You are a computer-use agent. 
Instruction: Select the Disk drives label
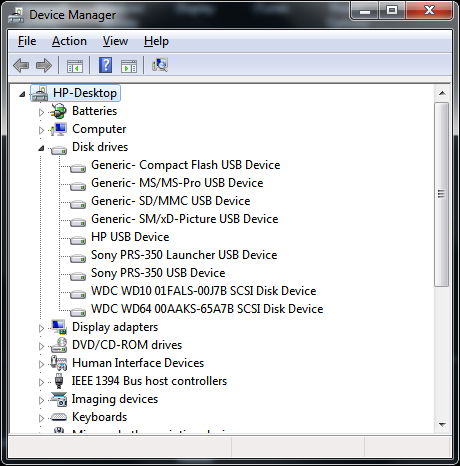coord(100,147)
